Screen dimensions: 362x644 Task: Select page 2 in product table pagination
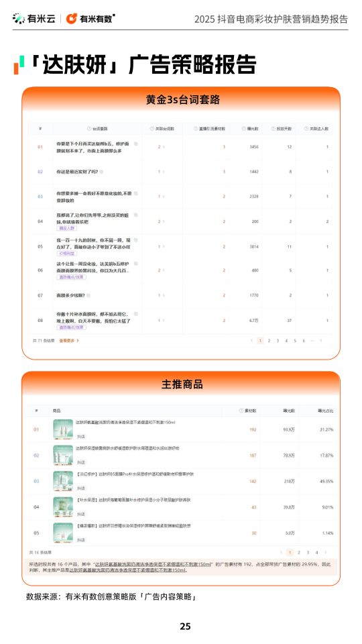(x=299, y=552)
